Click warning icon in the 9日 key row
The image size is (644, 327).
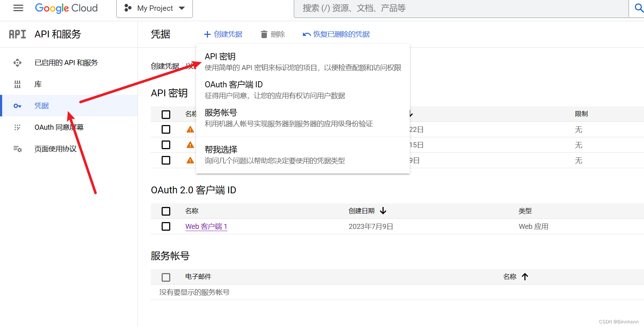(190, 160)
